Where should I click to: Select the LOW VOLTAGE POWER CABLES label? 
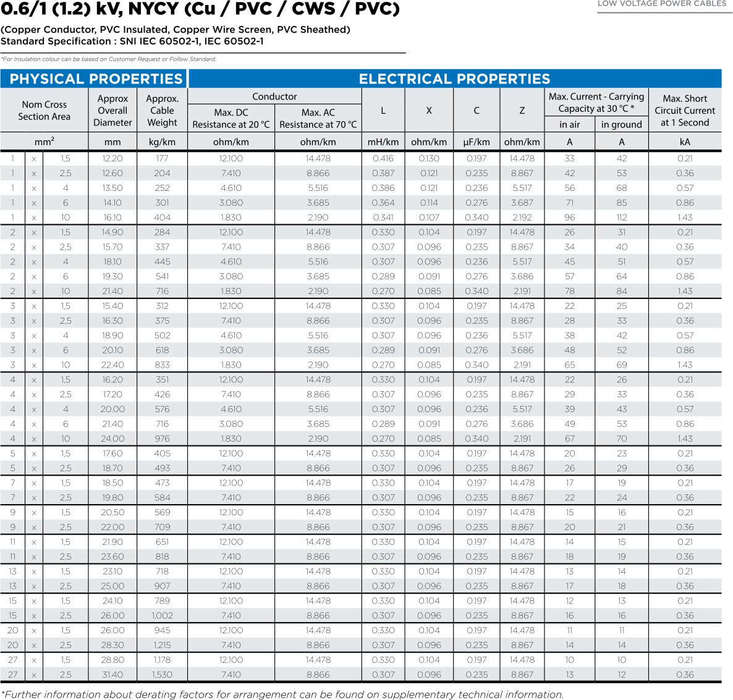click(662, 4)
